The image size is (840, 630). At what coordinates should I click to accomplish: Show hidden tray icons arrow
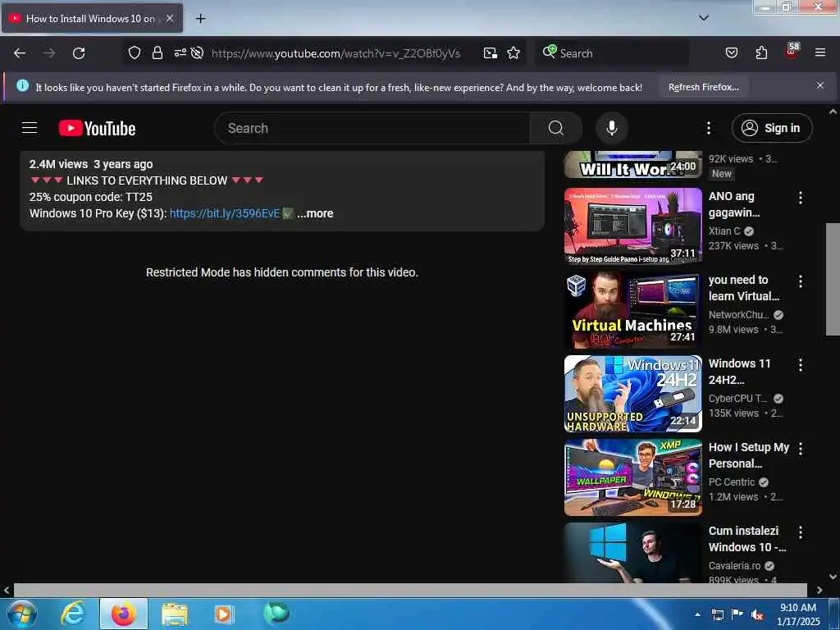point(697,614)
